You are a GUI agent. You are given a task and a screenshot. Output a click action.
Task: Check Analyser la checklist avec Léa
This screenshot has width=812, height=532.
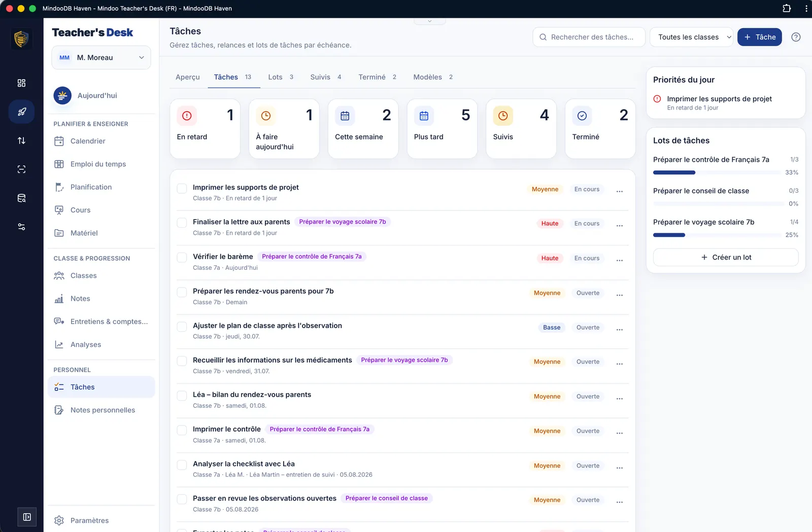[182, 465]
